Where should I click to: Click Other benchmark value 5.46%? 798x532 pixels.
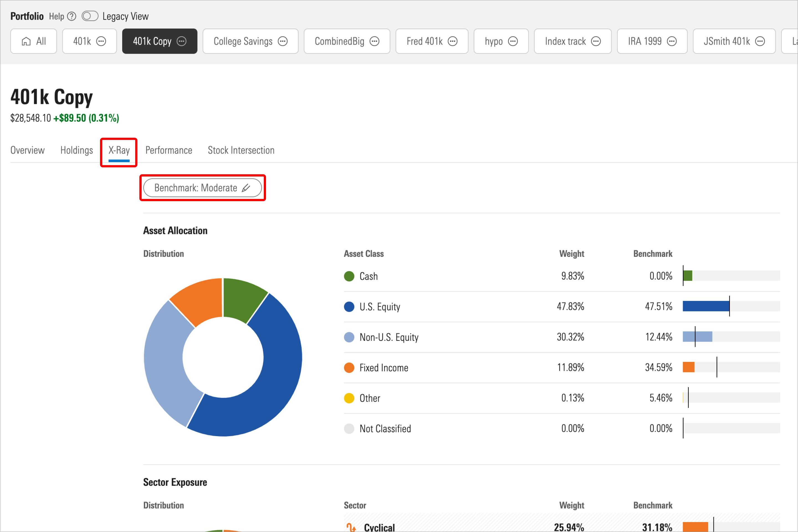(661, 398)
